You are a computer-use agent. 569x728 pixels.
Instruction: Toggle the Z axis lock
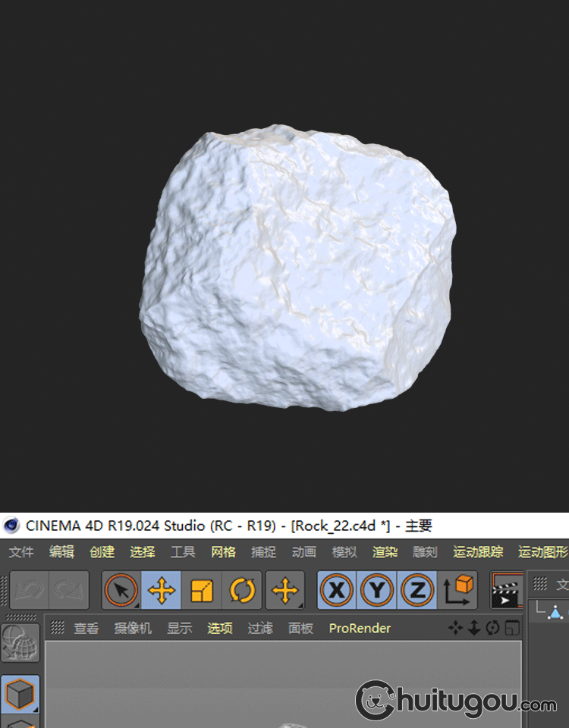coord(417,590)
